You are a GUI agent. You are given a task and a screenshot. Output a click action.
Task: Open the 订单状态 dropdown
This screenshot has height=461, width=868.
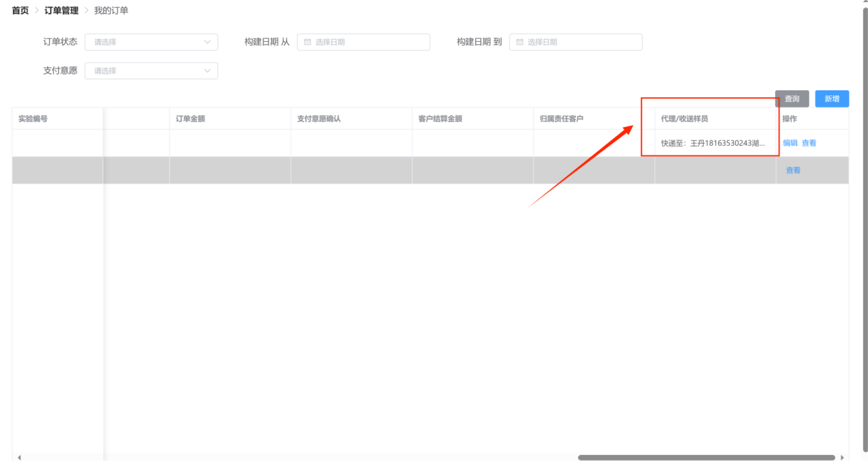coord(151,42)
